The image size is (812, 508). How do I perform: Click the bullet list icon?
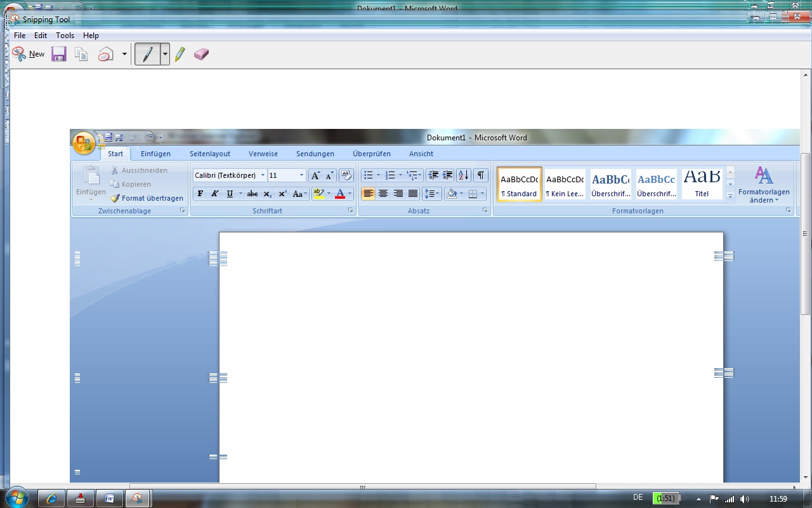tap(369, 175)
